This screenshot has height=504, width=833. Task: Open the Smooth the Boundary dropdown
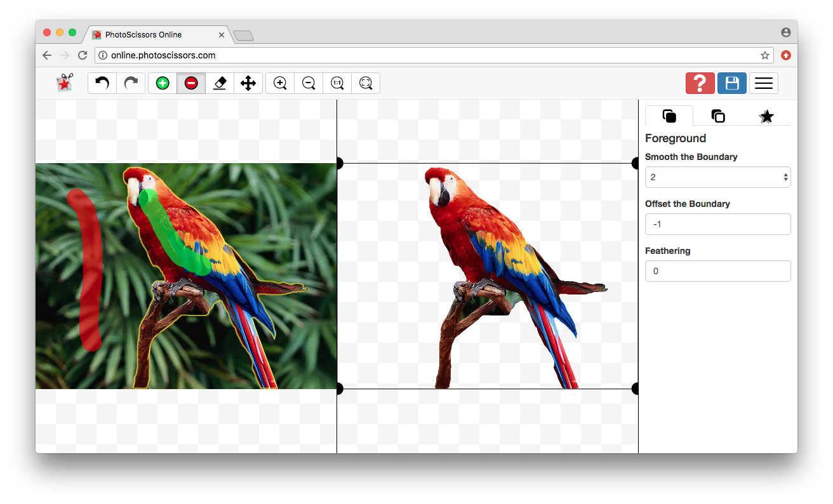[x=717, y=176]
